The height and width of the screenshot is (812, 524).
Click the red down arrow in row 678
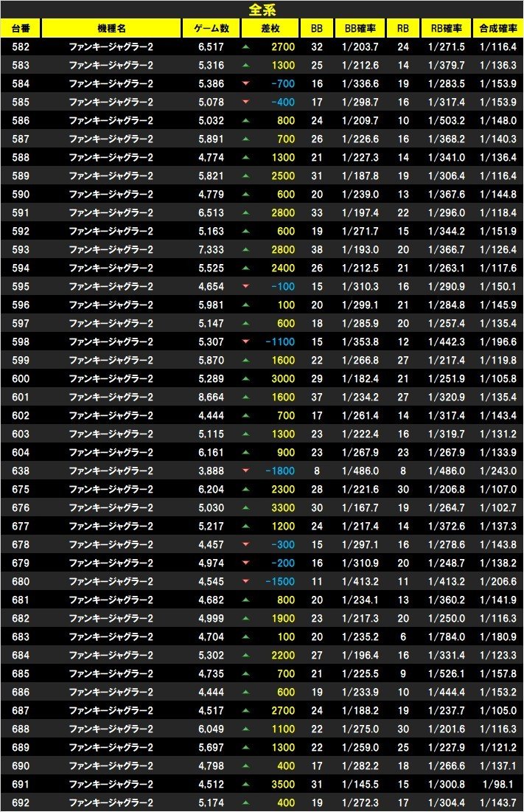tap(245, 544)
